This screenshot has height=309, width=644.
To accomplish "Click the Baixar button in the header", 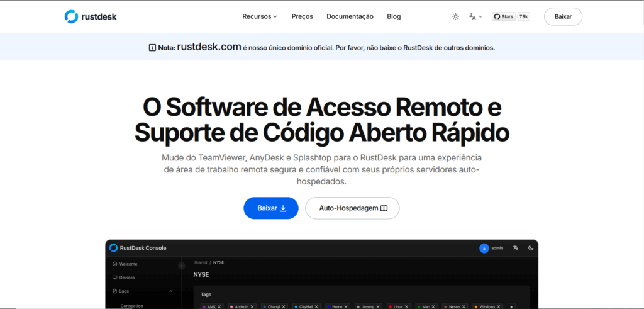I will [563, 17].
